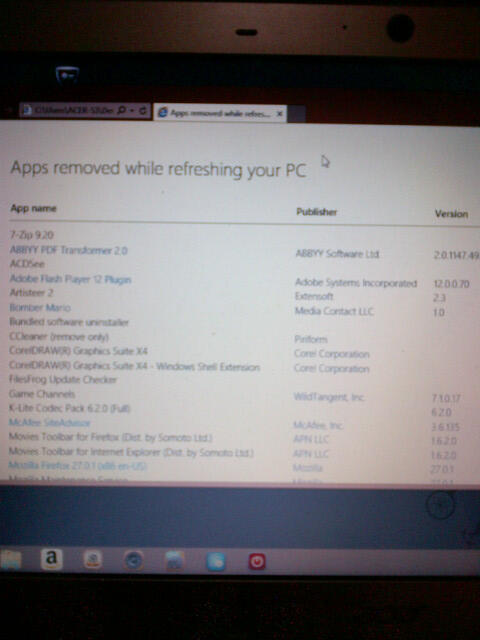
Task: Click the icon at the top-left of the screen
Action: pos(67,75)
